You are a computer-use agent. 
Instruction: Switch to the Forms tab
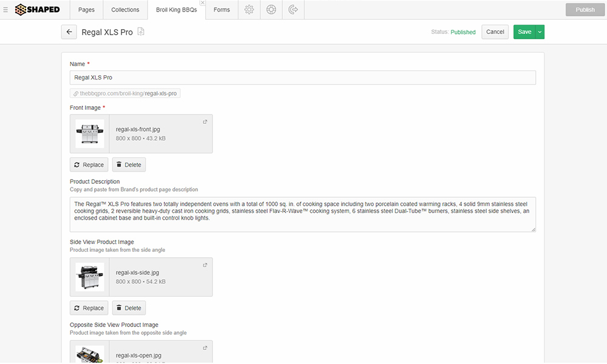point(222,10)
